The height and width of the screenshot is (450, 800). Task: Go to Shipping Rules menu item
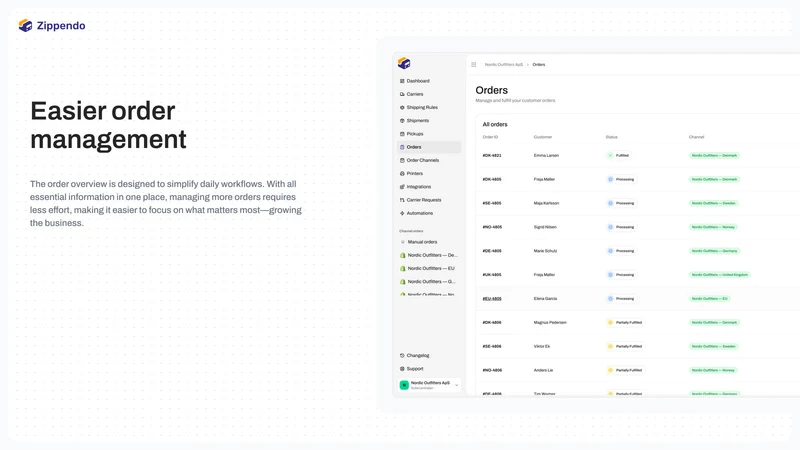[422, 108]
